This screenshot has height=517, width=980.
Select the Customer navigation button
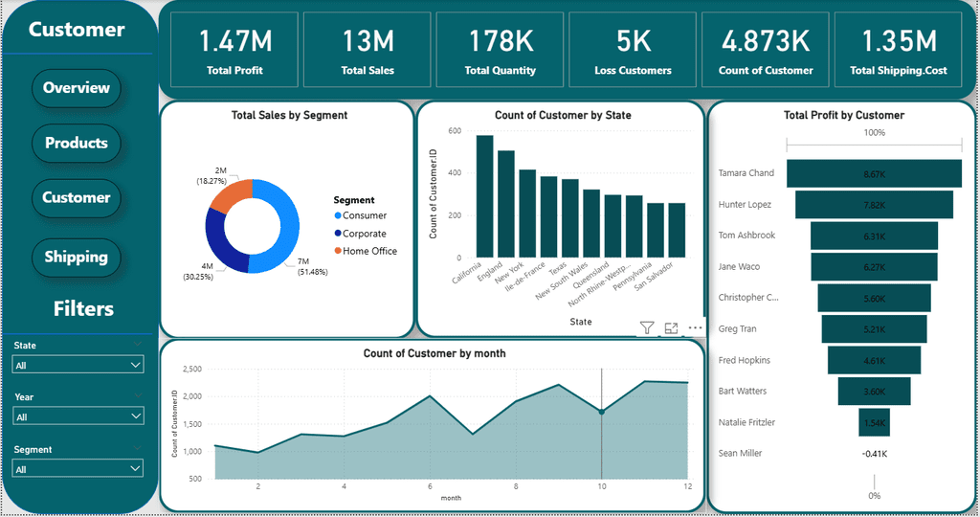[77, 198]
